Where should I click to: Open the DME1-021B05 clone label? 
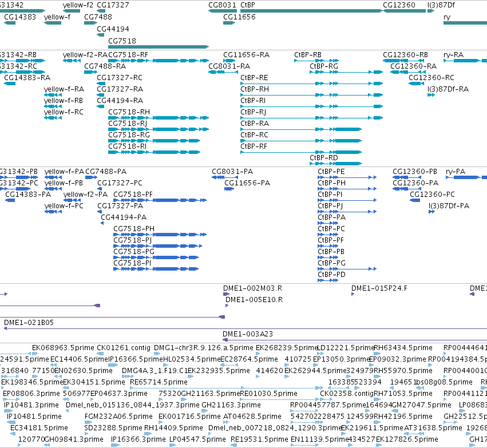coord(29,323)
